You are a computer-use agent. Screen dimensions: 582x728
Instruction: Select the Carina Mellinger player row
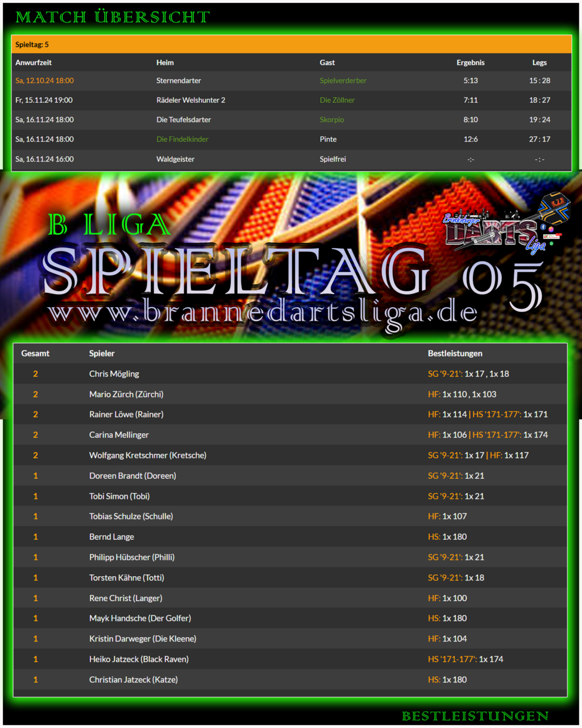[x=290, y=435]
